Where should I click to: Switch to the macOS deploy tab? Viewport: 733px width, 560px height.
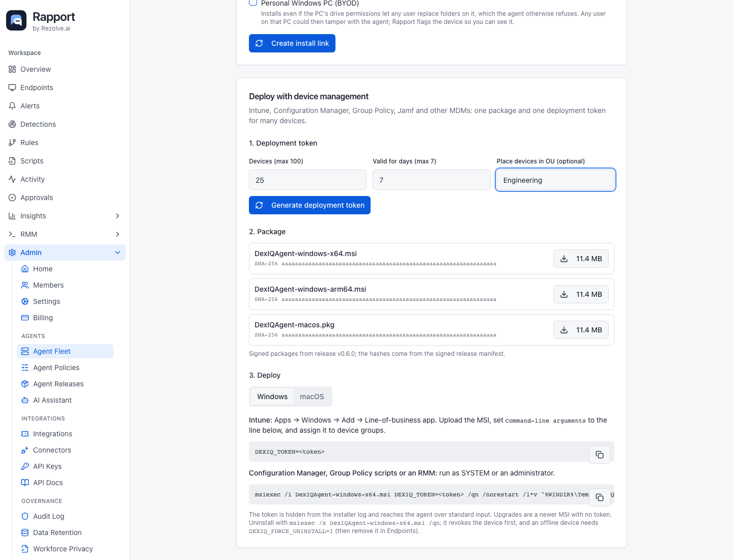pyautogui.click(x=312, y=397)
